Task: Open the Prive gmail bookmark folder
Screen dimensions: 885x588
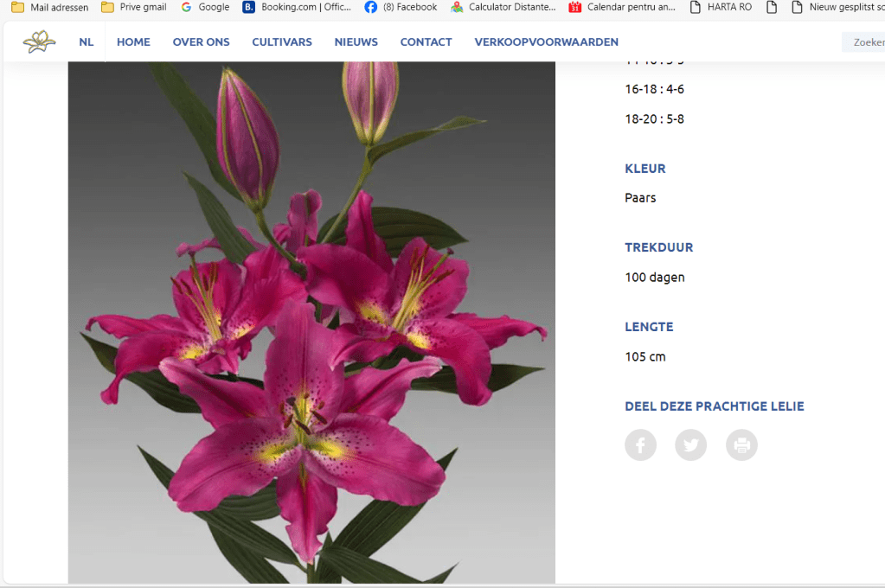Action: pyautogui.click(x=134, y=7)
